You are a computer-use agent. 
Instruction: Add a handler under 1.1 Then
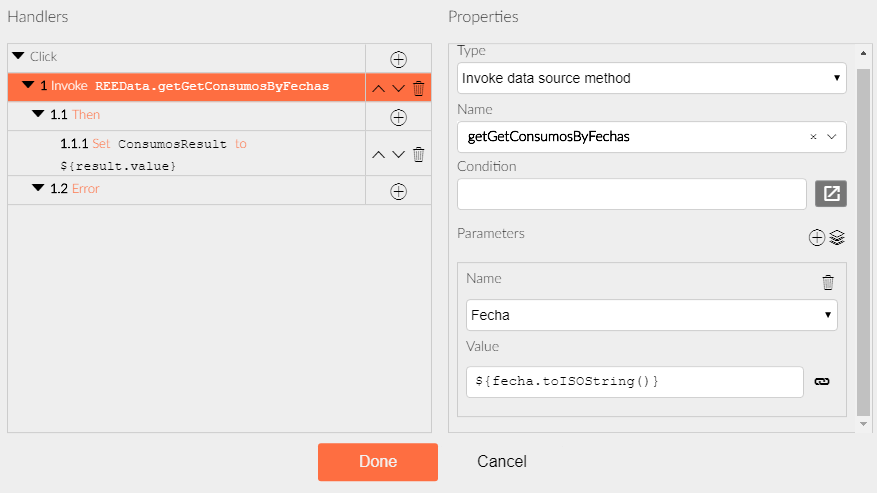tap(398, 118)
